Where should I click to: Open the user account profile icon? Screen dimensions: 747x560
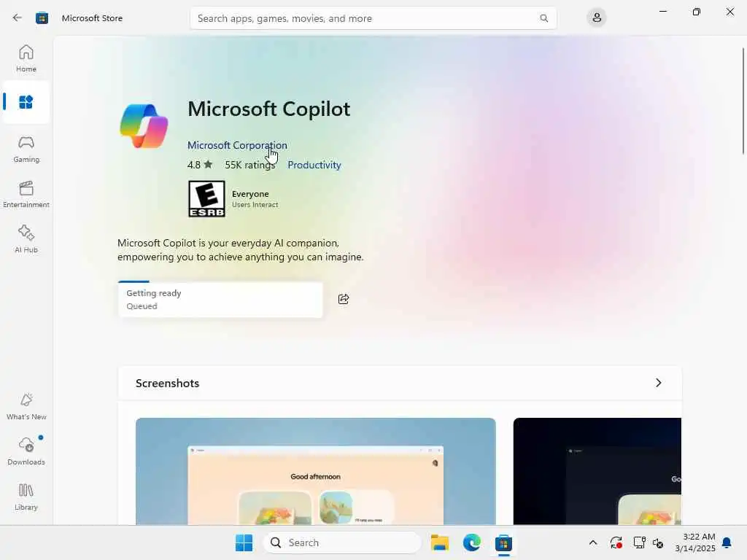pyautogui.click(x=597, y=18)
